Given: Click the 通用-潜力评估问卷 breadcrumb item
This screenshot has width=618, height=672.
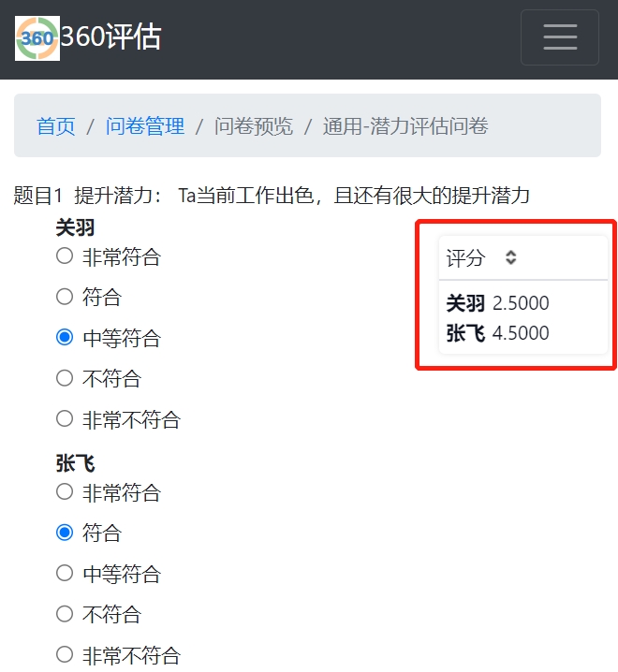Looking at the screenshot, I should point(405,126).
